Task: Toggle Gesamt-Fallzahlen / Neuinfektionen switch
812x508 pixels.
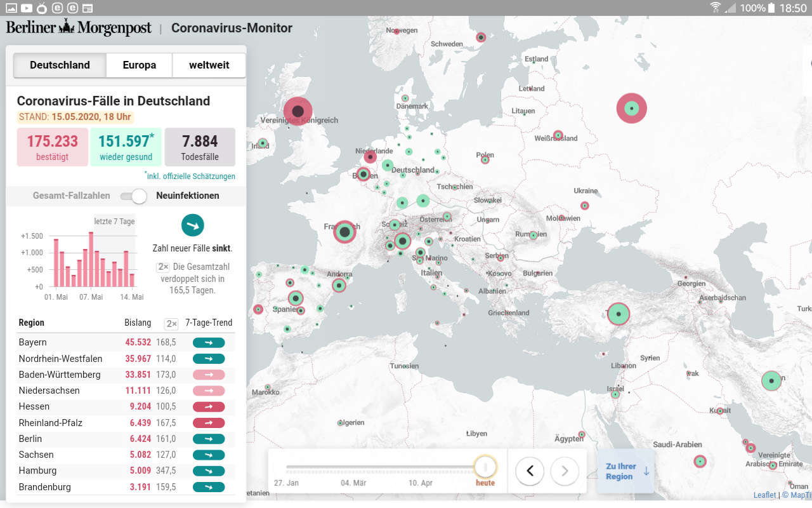Action: [133, 196]
